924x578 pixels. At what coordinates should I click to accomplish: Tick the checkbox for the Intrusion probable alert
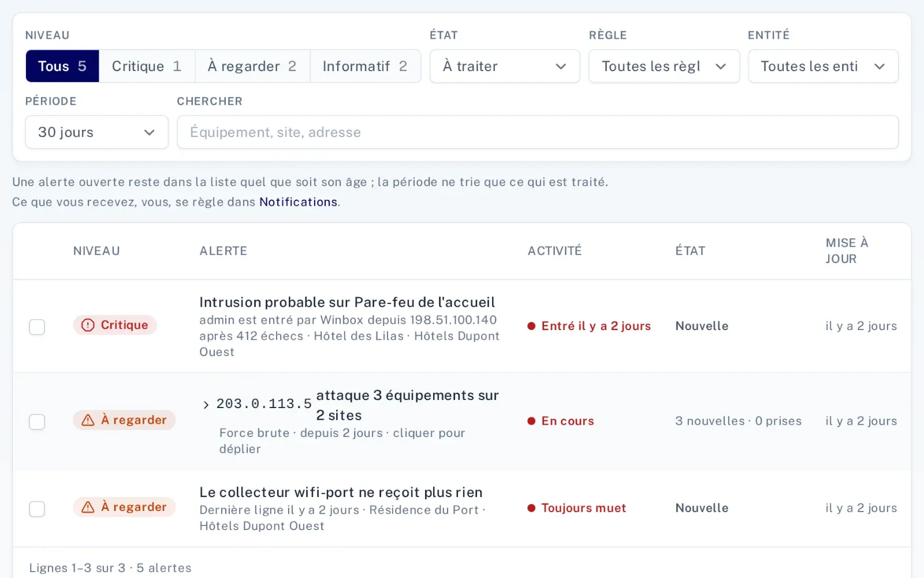(37, 327)
